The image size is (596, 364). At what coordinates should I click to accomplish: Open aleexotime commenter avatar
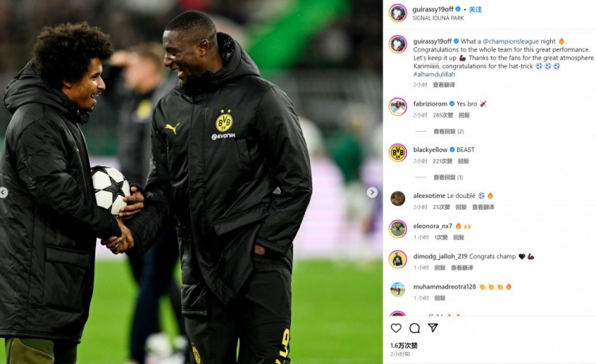click(397, 199)
